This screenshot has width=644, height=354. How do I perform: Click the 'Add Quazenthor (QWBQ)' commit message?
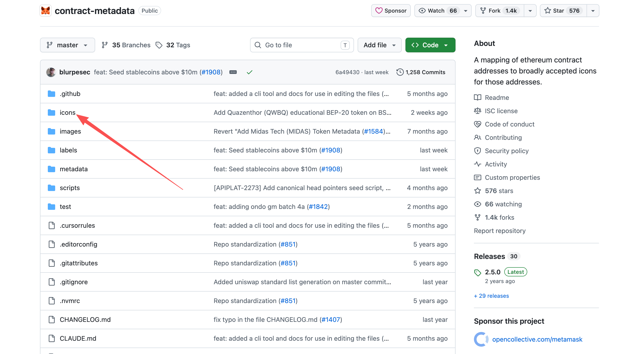point(302,112)
